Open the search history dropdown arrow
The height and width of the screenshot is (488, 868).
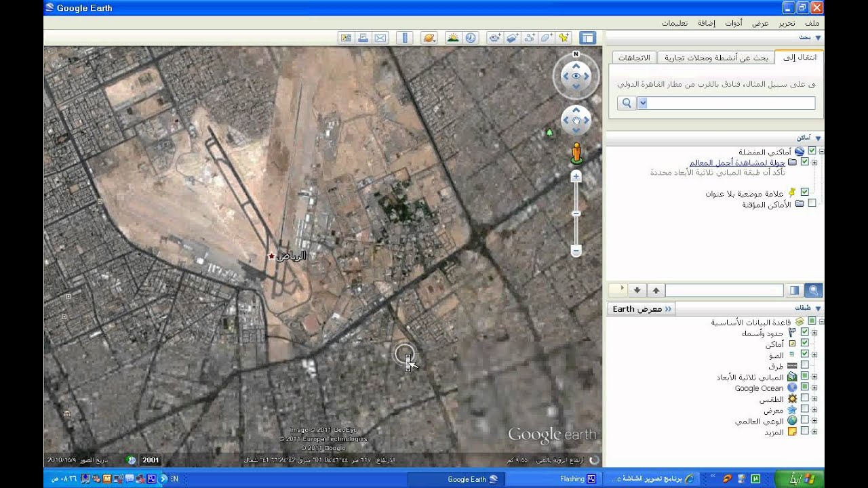pos(643,103)
